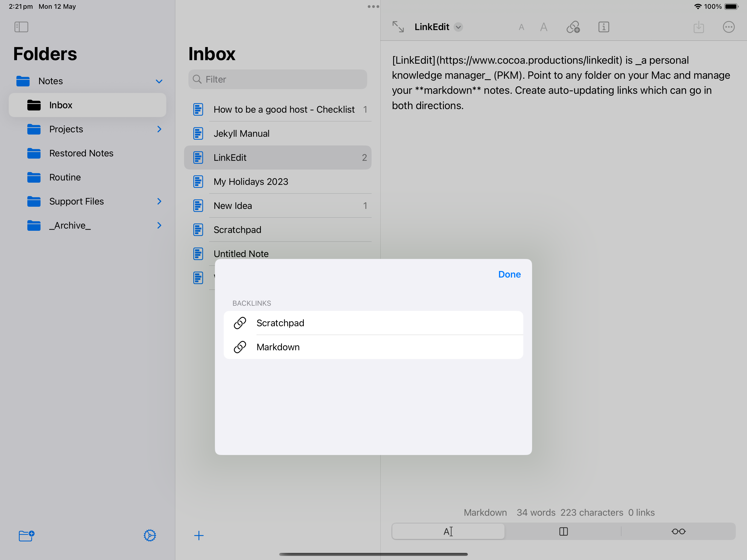Open the more options ellipsis circle
This screenshot has width=747, height=560.
(x=728, y=27)
